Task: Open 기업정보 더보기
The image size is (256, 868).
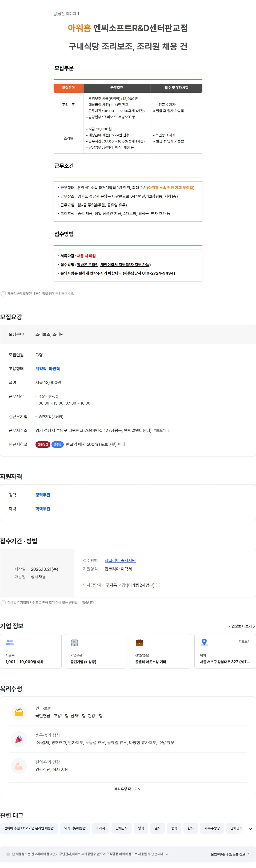Action: coord(242,626)
